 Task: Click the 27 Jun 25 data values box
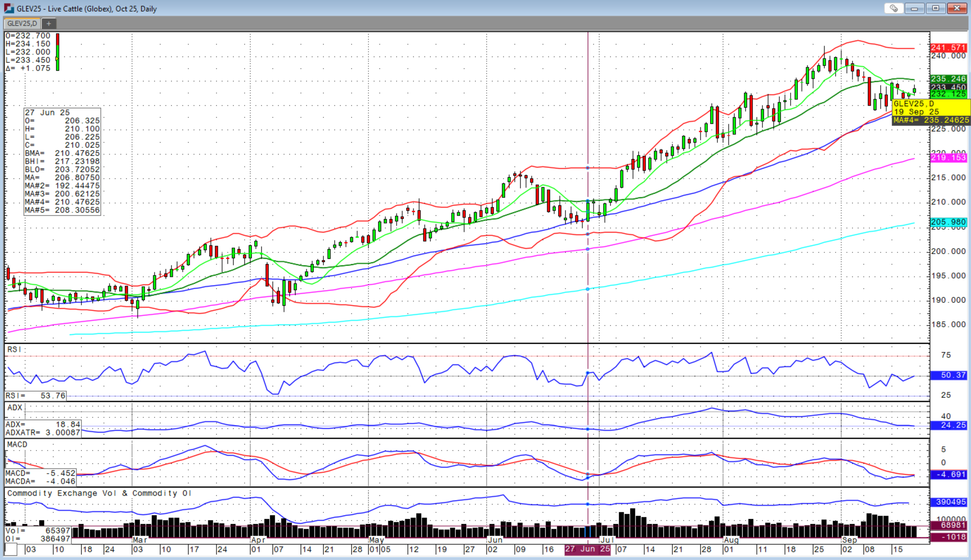(62, 161)
